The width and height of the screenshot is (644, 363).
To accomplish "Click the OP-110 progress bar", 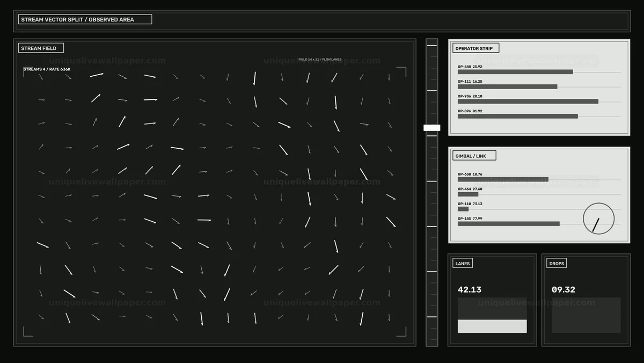I will point(463,209).
